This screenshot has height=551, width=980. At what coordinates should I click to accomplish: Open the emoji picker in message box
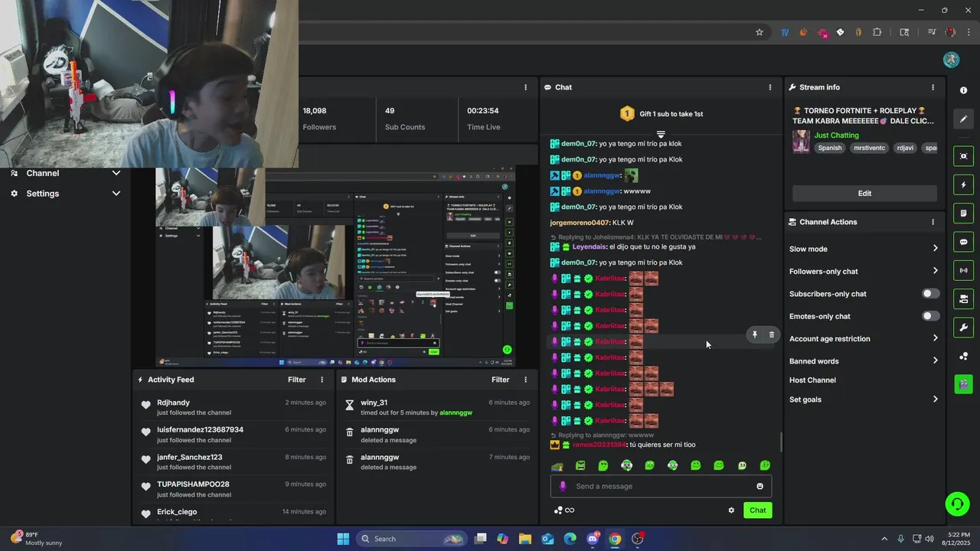point(759,486)
